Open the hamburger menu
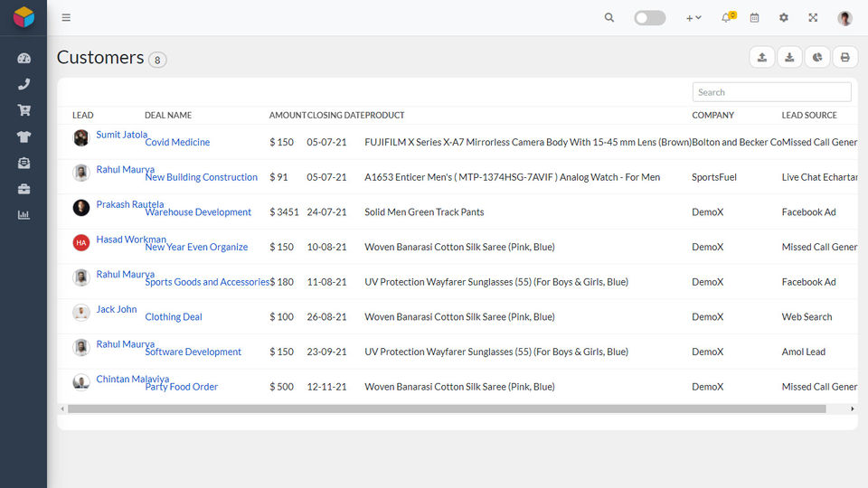The image size is (868, 488). point(66,18)
